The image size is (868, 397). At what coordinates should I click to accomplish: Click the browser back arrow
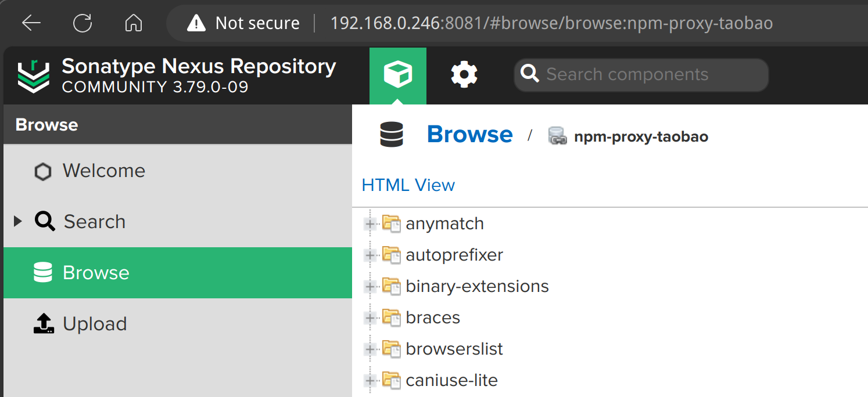(31, 23)
